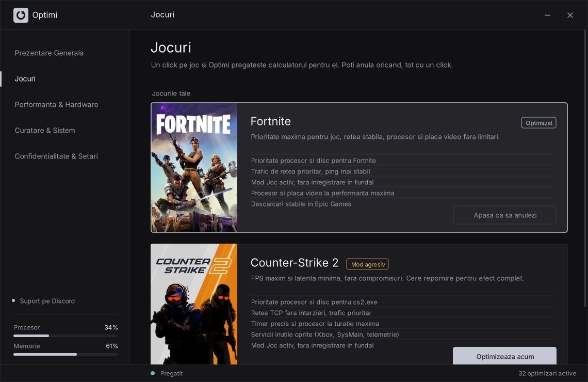Click the green Pregatit status dot
The width and height of the screenshot is (588, 382).
coord(153,373)
